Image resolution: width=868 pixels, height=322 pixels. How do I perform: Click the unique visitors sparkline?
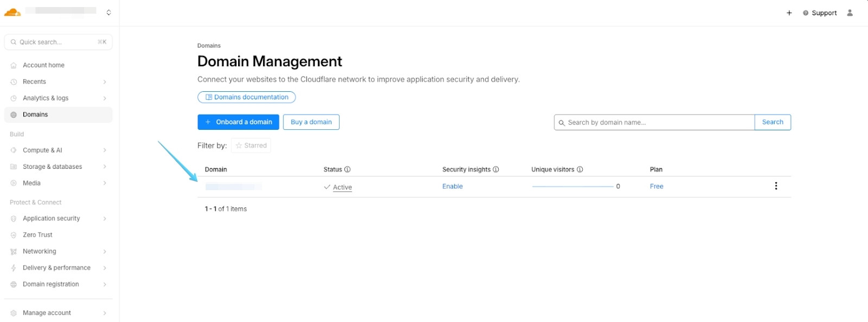572,186
